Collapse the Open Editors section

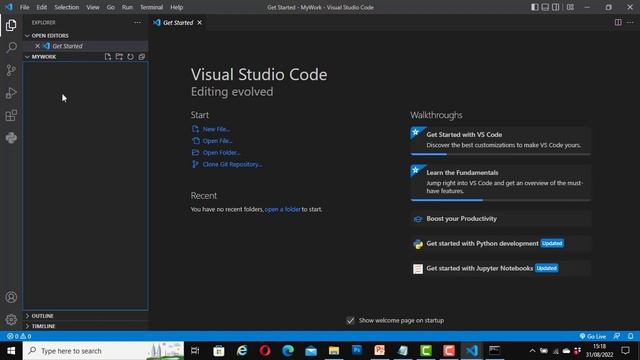[28, 36]
